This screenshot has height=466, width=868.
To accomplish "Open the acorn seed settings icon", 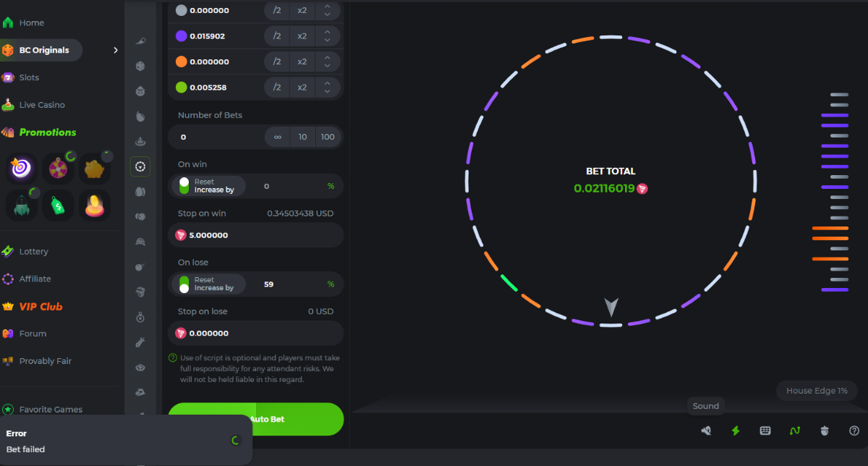I will click(x=825, y=431).
